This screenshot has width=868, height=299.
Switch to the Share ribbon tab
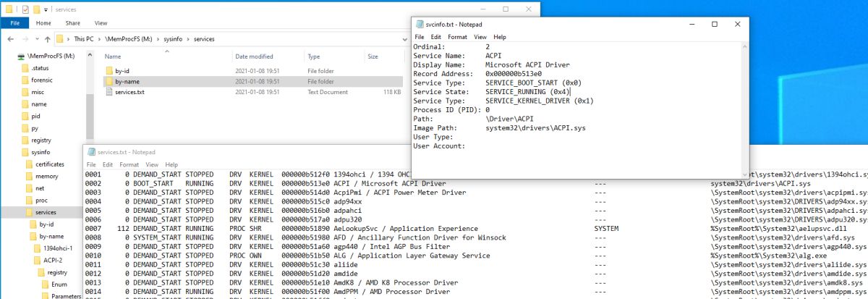click(x=73, y=23)
